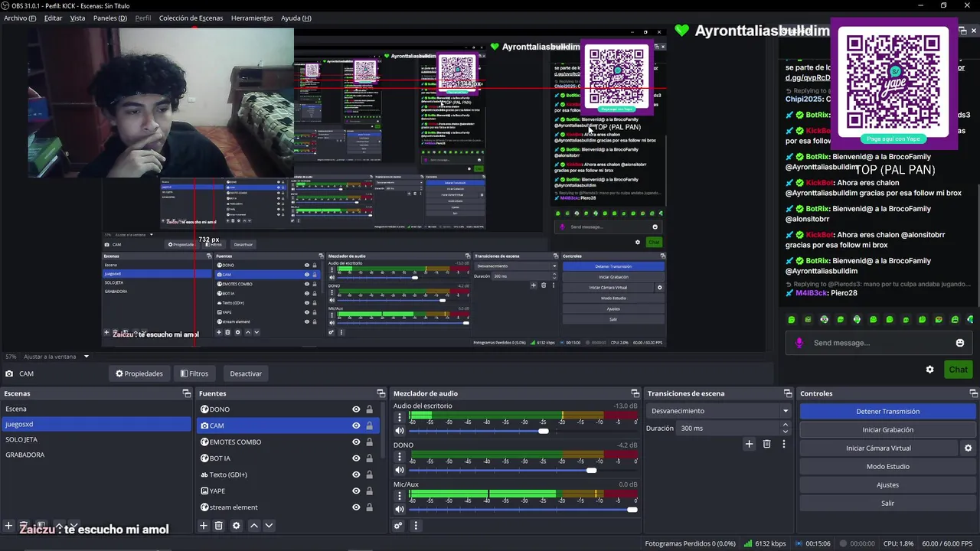Adjust DONO volume slider handle
The height and width of the screenshot is (551, 980).
pos(591,471)
